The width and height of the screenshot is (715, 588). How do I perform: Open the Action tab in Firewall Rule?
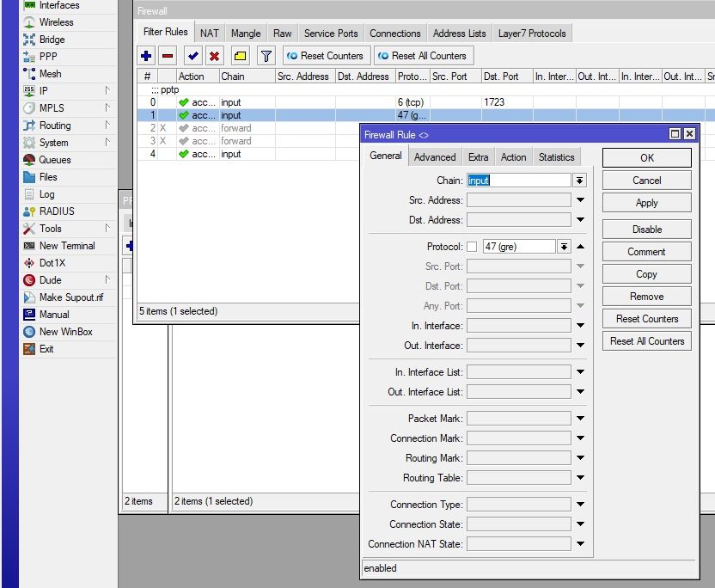(513, 157)
